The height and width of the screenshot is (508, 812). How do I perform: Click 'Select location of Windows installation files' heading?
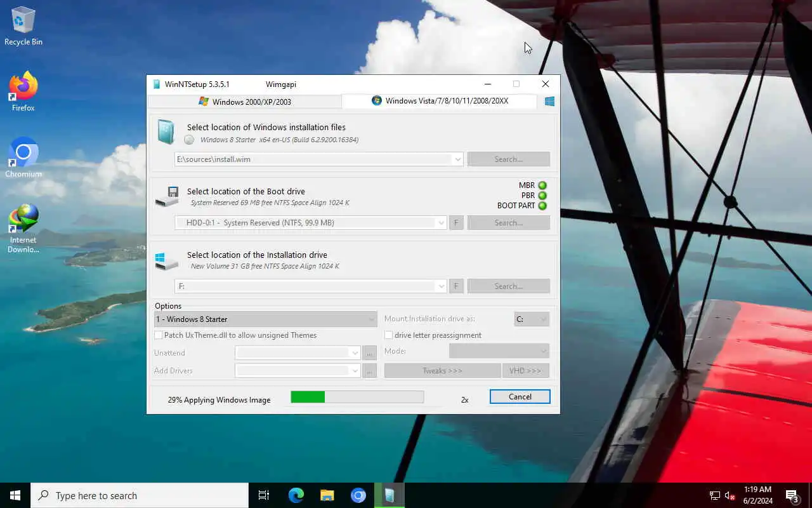click(x=266, y=127)
